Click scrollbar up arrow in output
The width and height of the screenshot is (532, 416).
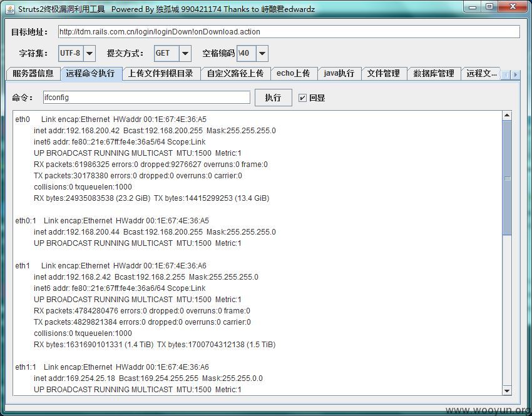click(507, 116)
